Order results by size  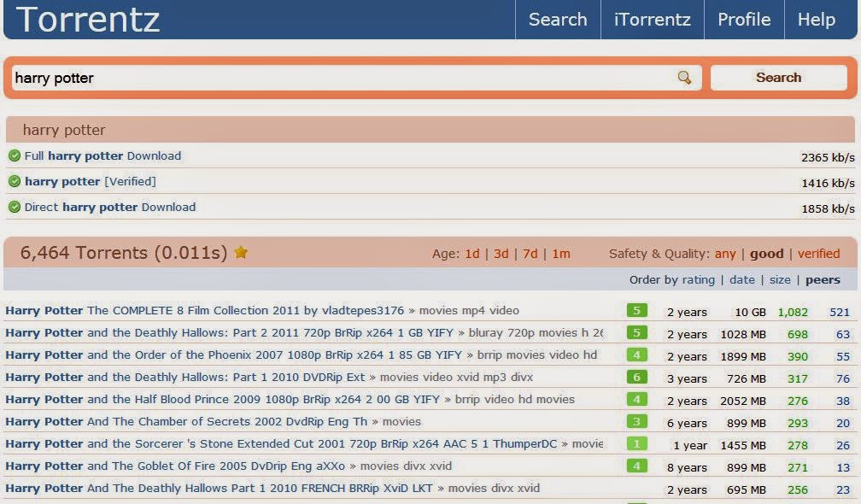click(x=780, y=280)
